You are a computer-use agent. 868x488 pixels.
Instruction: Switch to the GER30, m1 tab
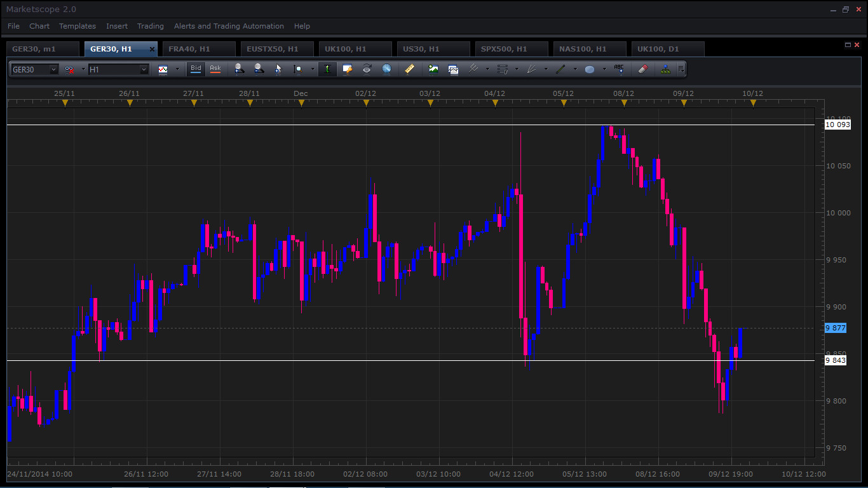click(43, 49)
